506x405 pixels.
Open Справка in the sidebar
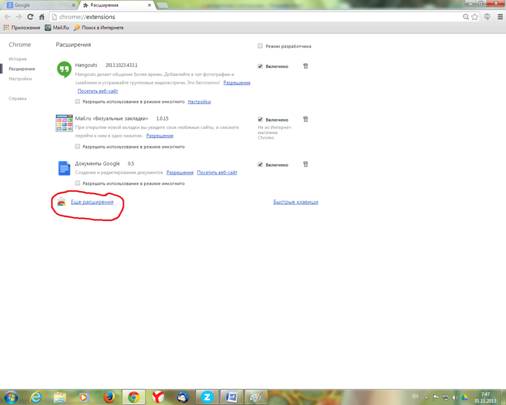pos(18,99)
